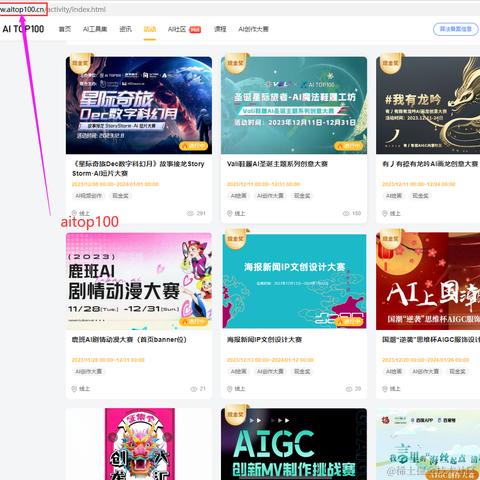The width and height of the screenshot is (480, 480).
Task: Click gold prize badge on 星际奇旅 banner
Action: pyautogui.click(x=80, y=63)
